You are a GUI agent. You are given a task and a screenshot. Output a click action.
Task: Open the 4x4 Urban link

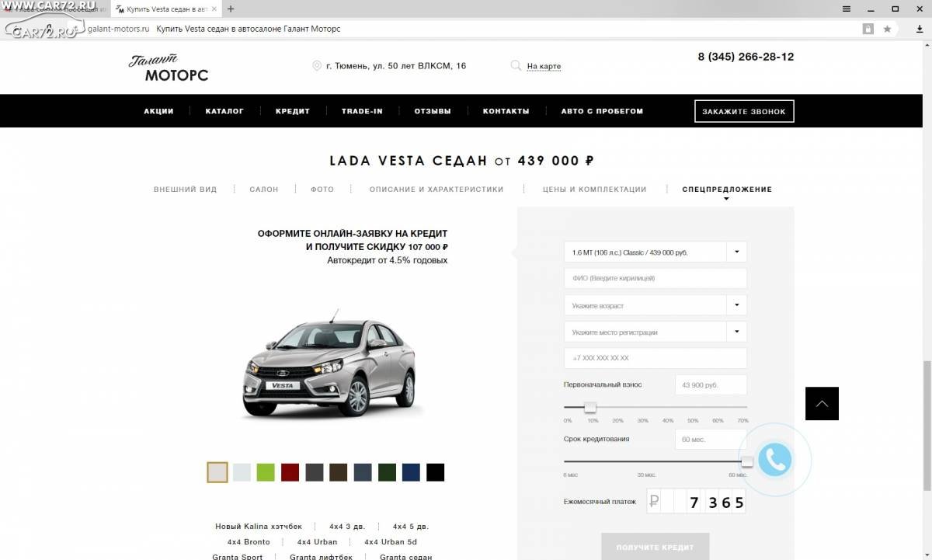318,542
